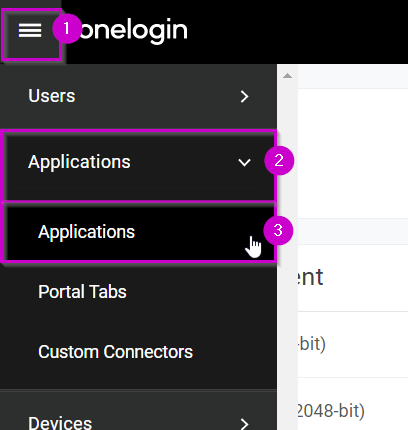Expand the Users menu chevron
Image resolution: width=408 pixels, height=430 pixels.
click(244, 97)
